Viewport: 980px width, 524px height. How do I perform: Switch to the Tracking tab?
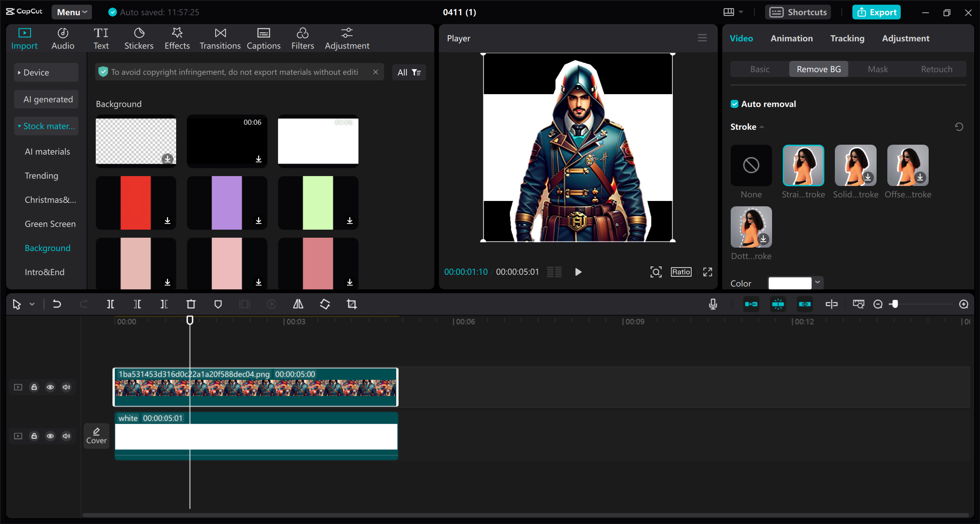tap(847, 38)
